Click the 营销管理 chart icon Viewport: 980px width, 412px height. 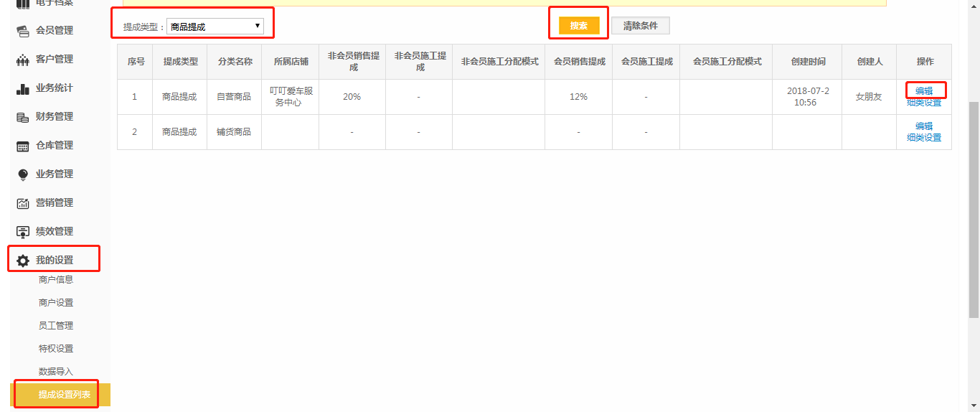pos(22,203)
